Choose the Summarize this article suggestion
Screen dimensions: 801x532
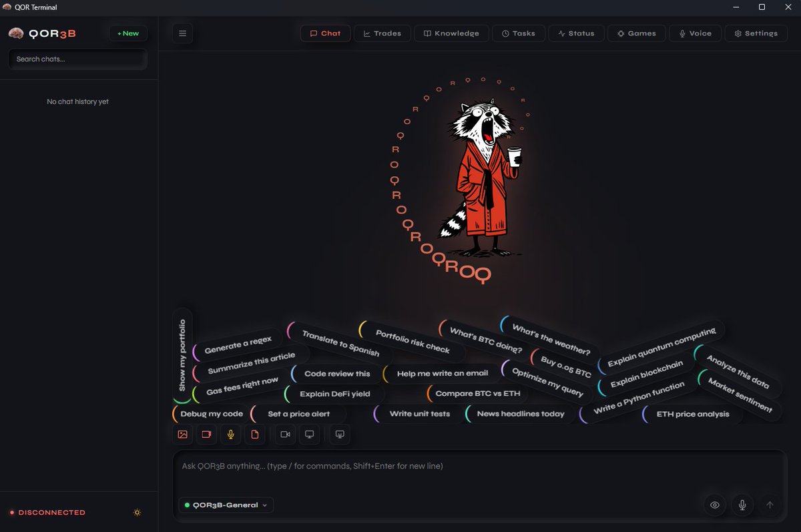coord(250,364)
